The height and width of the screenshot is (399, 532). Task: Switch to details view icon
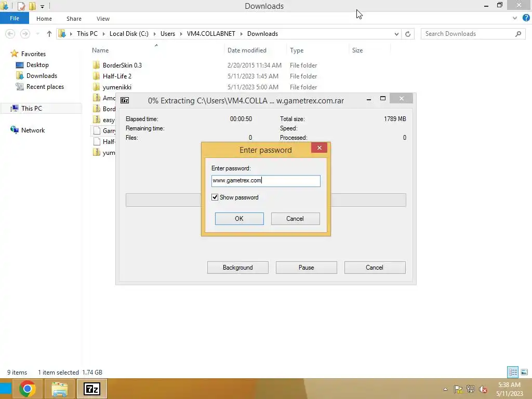point(513,372)
